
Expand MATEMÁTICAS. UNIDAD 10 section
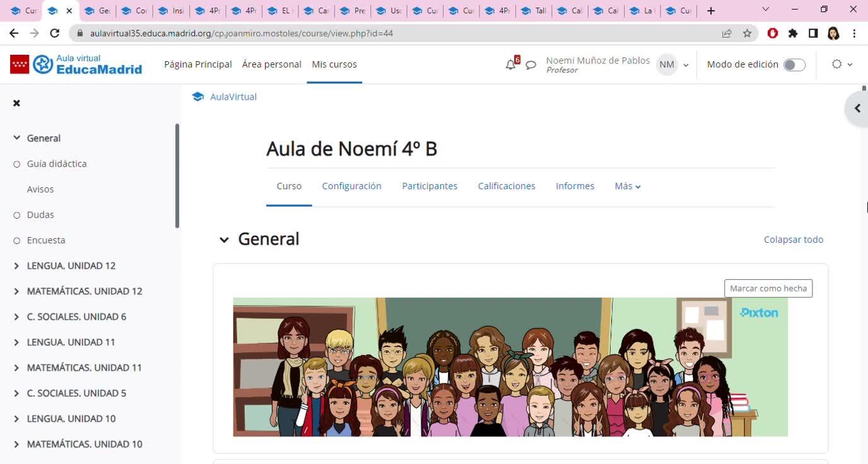point(17,444)
